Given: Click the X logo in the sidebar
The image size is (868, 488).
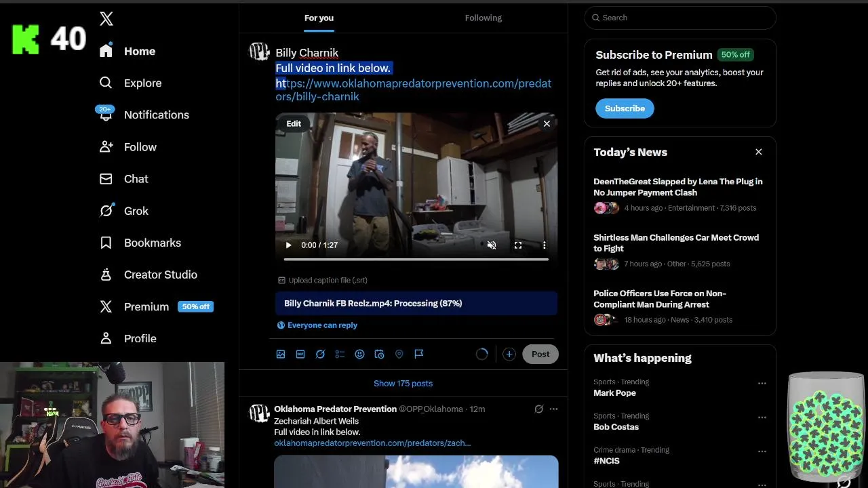Looking at the screenshot, I should point(106,19).
